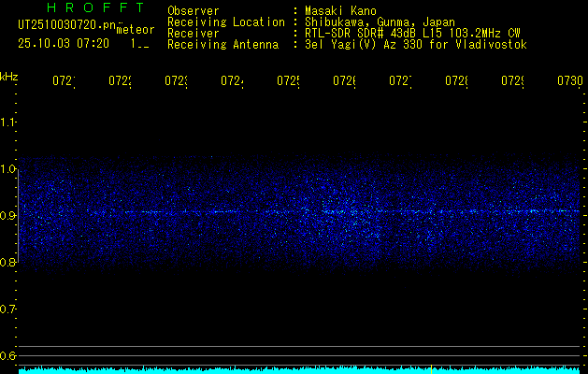This screenshot has height=374, width=588.
Task: Click the 0.9 kHz axis label
Action: [x=7, y=216]
